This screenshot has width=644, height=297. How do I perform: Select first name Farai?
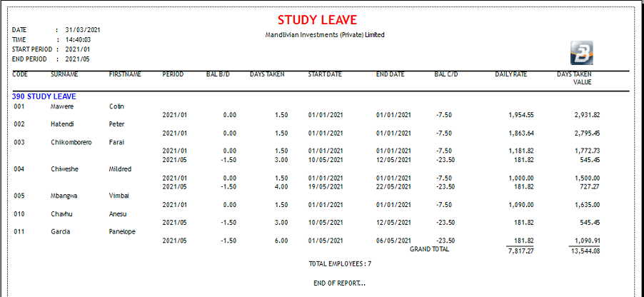116,143
